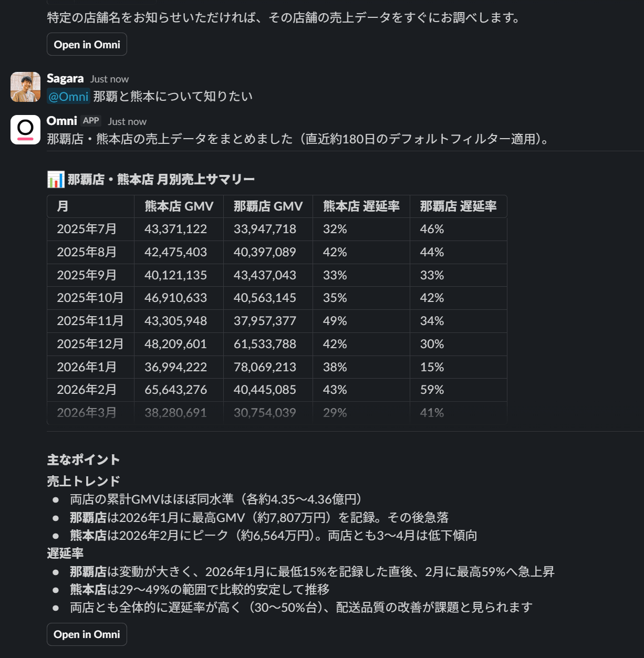Click the 那覇店・熊本店 月別売上サマリー heading
The height and width of the screenshot is (658, 644).
click(161, 180)
